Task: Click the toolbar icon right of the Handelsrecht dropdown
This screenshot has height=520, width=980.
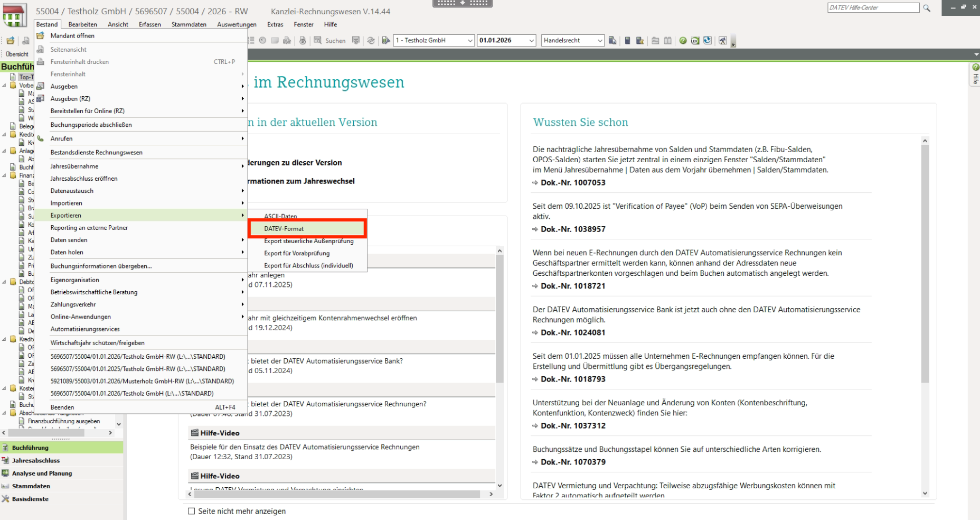Action: [x=612, y=41]
